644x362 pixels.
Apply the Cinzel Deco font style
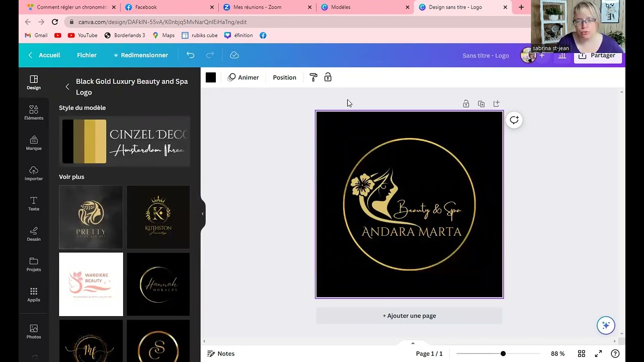click(148, 135)
